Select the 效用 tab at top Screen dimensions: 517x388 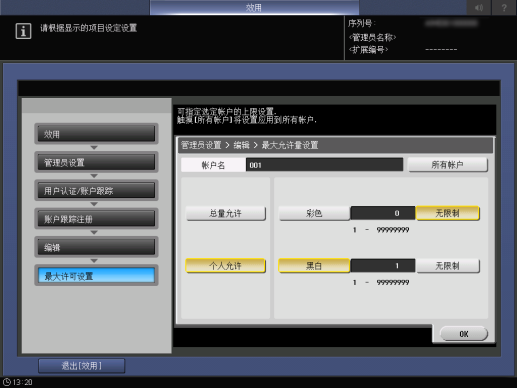pyautogui.click(x=254, y=7)
